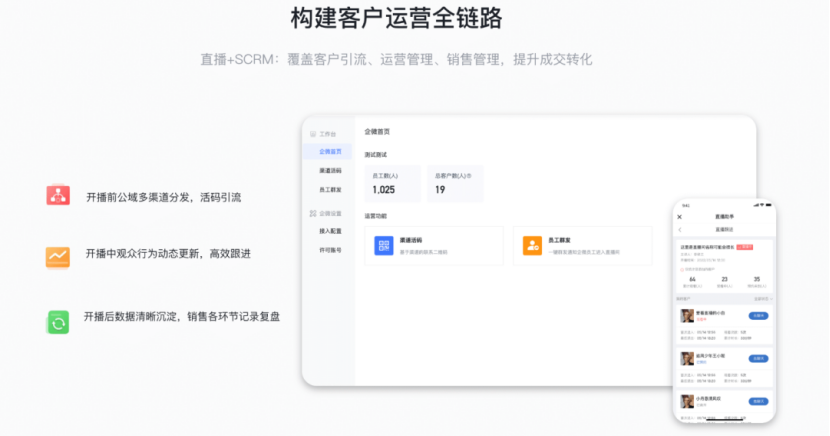Image resolution: width=830 pixels, height=436 pixels.
Task: Click the 员工数 1,025 statistic card
Action: [392, 183]
